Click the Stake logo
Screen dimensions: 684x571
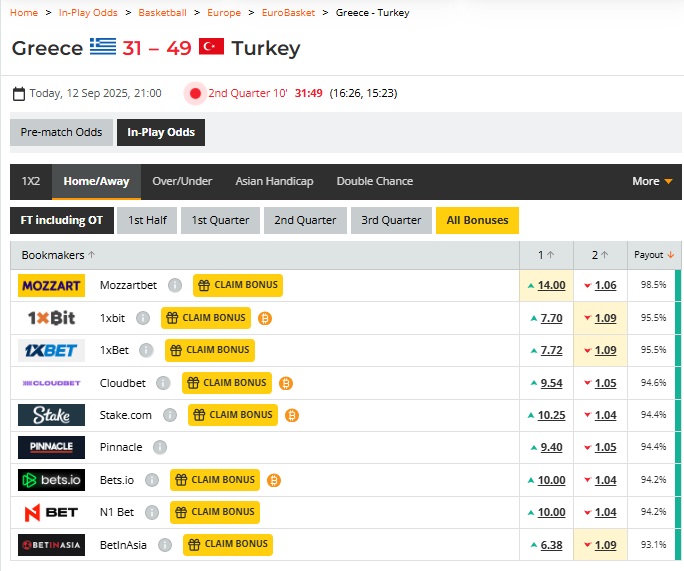click(x=51, y=415)
